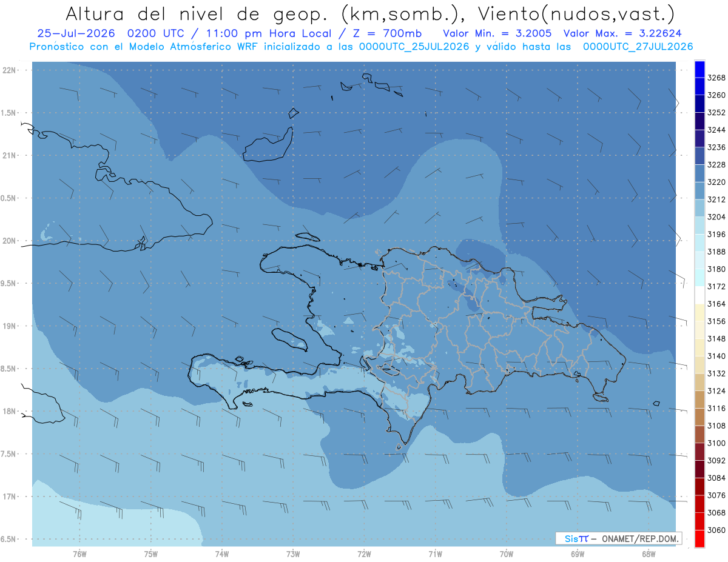This screenshot has width=728, height=562.
Task: Click the 75W longitude label
Action: coord(150,554)
